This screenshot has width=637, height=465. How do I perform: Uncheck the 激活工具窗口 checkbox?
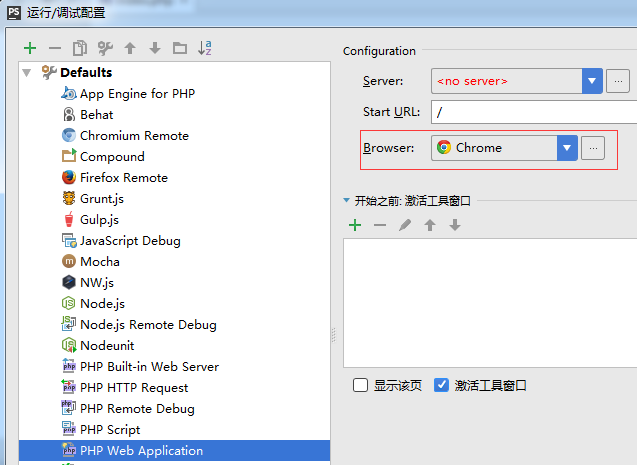(441, 385)
